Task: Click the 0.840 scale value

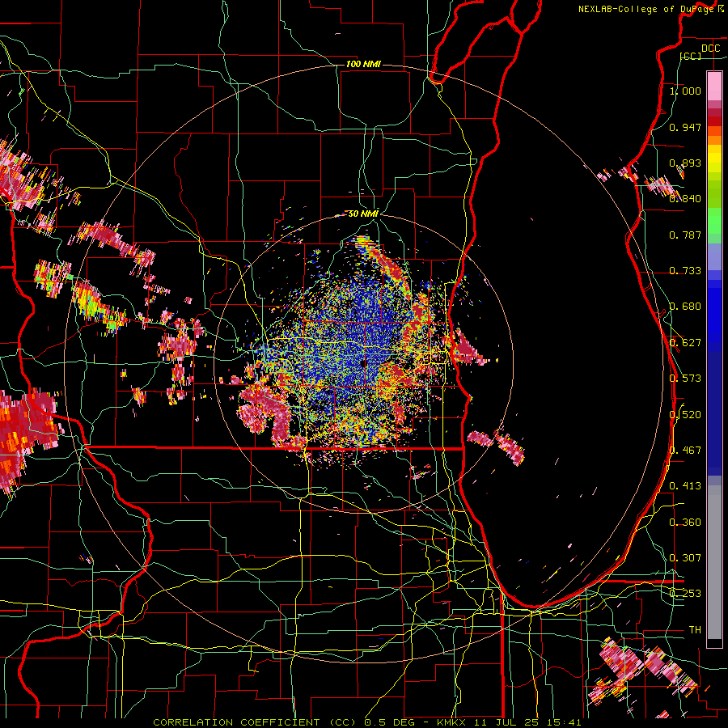Action: [x=685, y=199]
